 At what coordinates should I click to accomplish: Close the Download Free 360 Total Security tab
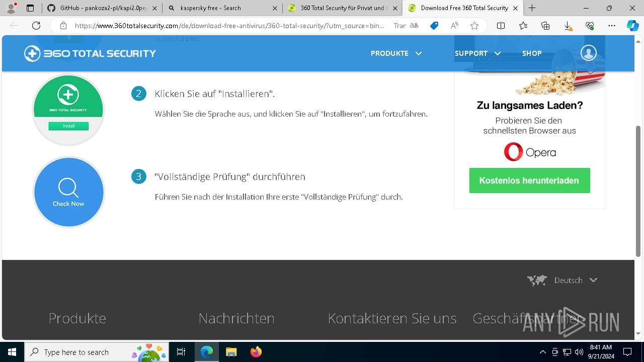515,8
